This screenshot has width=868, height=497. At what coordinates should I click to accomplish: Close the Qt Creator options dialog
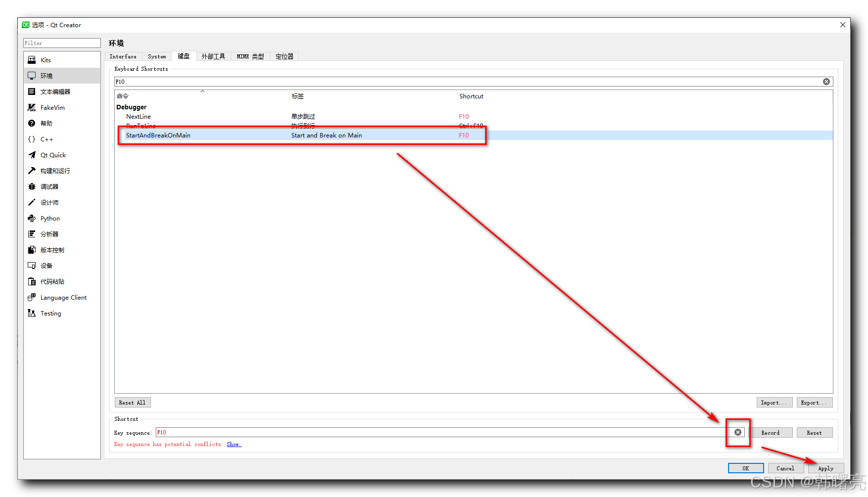(843, 25)
